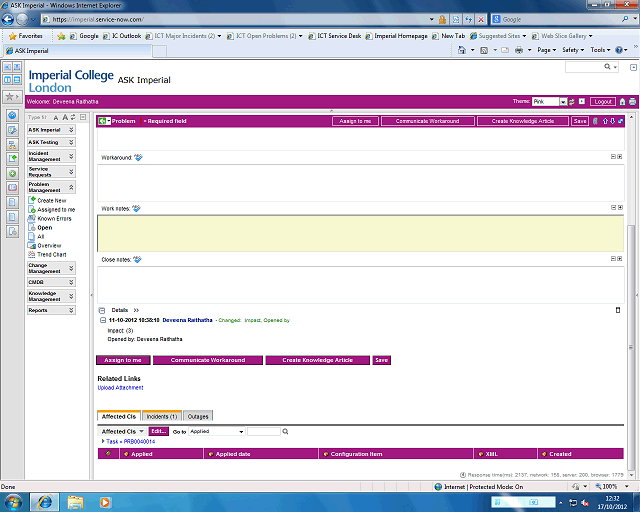Click the Create New problem item

click(51, 200)
